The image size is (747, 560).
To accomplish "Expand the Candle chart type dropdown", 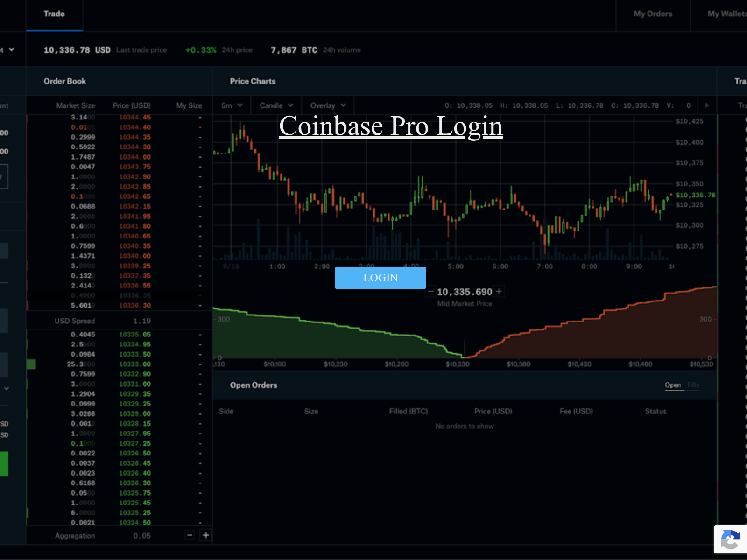I will [276, 105].
